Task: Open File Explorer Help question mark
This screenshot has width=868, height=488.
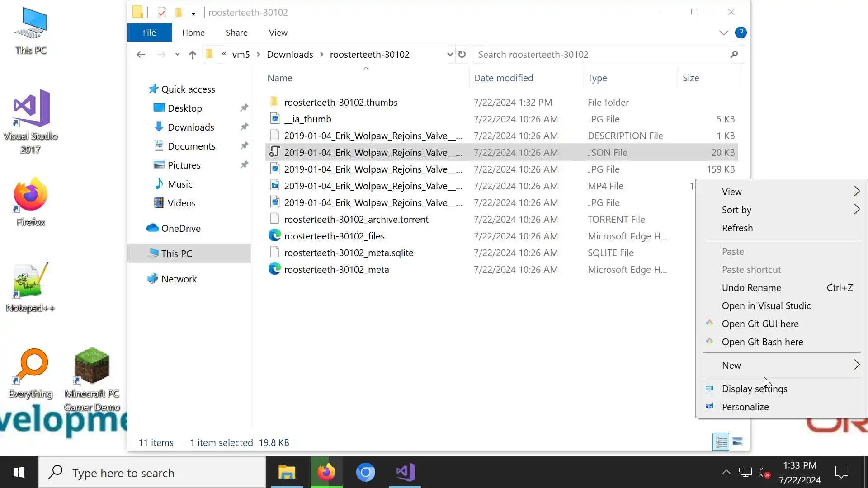Action: click(741, 33)
